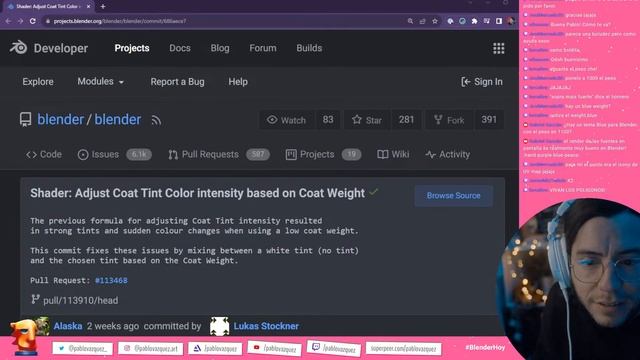Switch to the Activity tab
The height and width of the screenshot is (360, 640).
tap(448, 155)
